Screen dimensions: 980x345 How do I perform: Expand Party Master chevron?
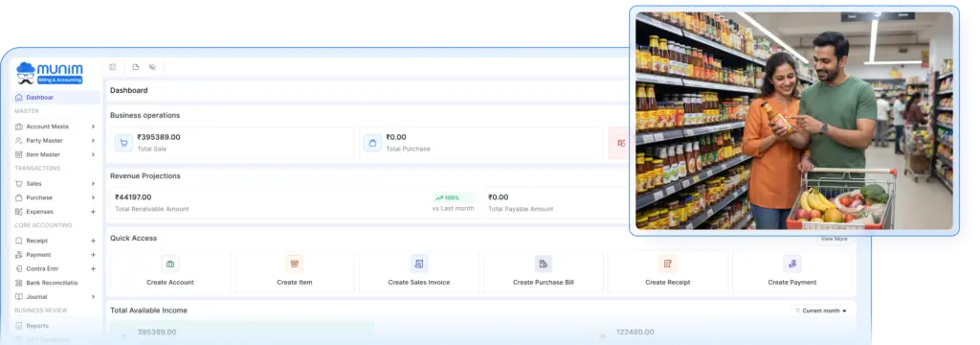click(x=93, y=141)
